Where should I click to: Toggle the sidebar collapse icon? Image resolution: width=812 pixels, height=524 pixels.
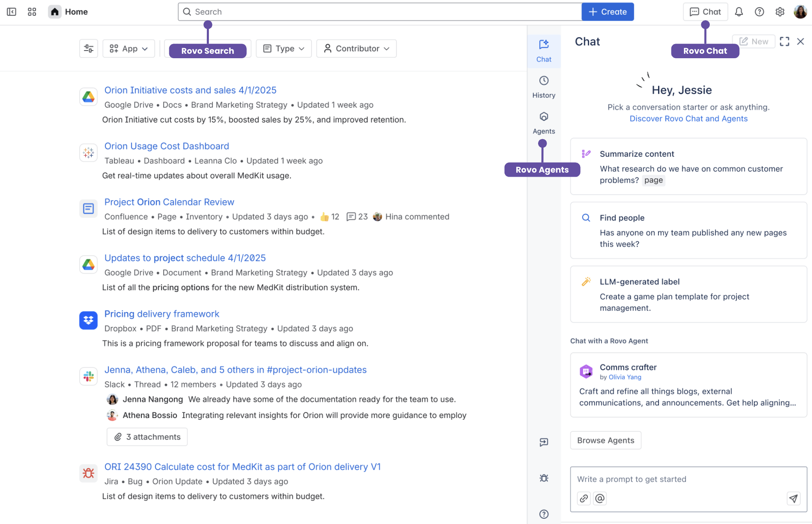tap(12, 12)
